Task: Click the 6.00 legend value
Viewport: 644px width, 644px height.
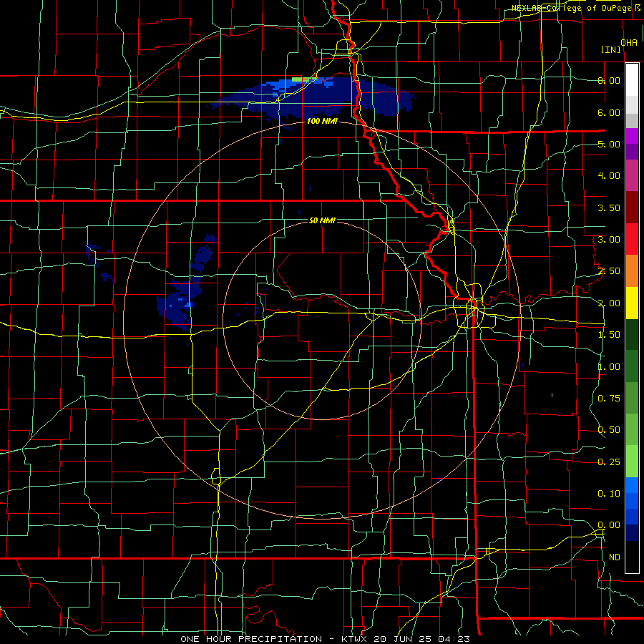Action: (x=609, y=112)
